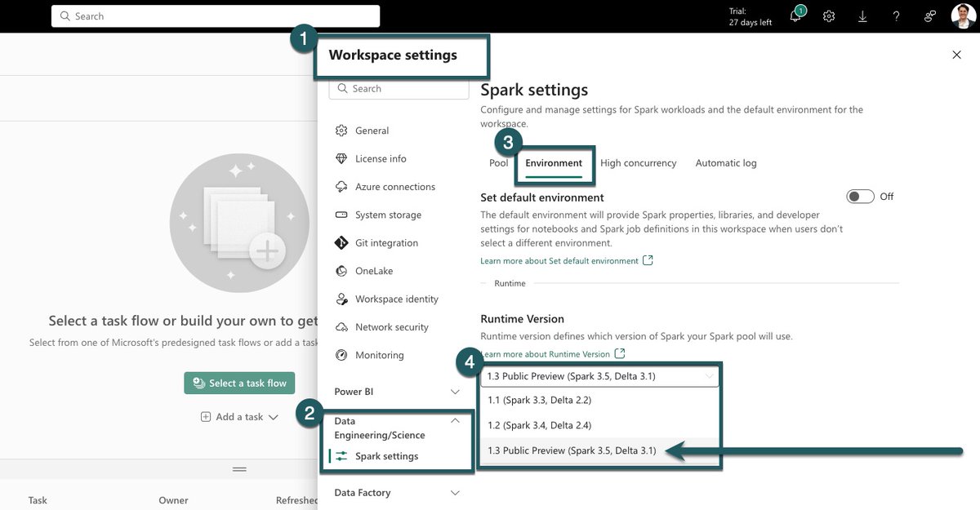This screenshot has height=510, width=980.
Task: Open Monitoring settings label
Action: click(380, 355)
